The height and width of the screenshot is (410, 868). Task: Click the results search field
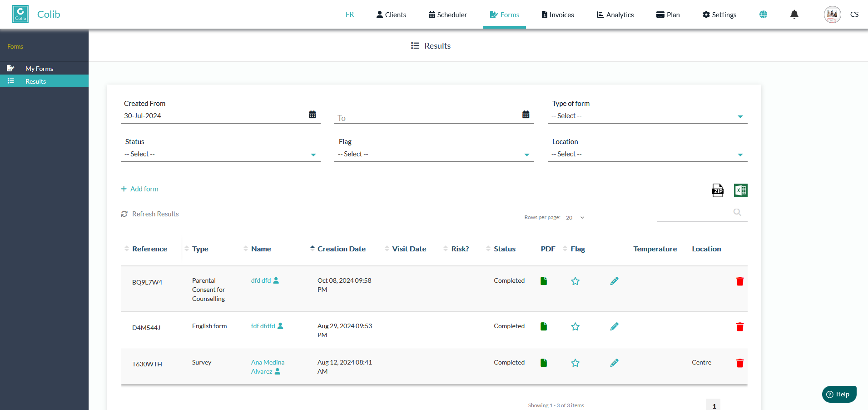[695, 213]
